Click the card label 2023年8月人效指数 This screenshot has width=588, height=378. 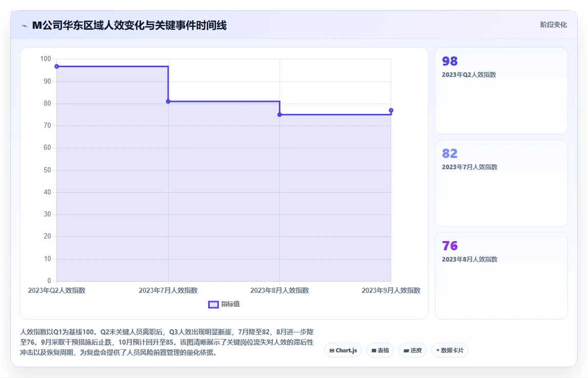[x=470, y=259]
